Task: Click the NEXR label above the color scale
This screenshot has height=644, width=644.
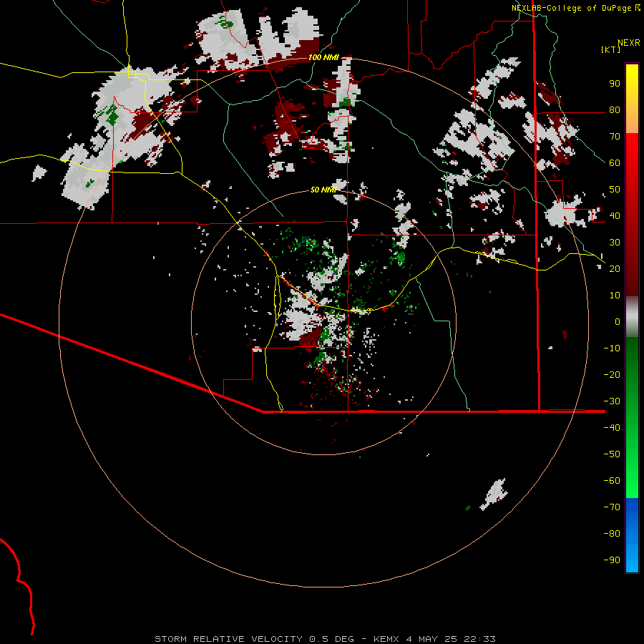Action: point(629,43)
